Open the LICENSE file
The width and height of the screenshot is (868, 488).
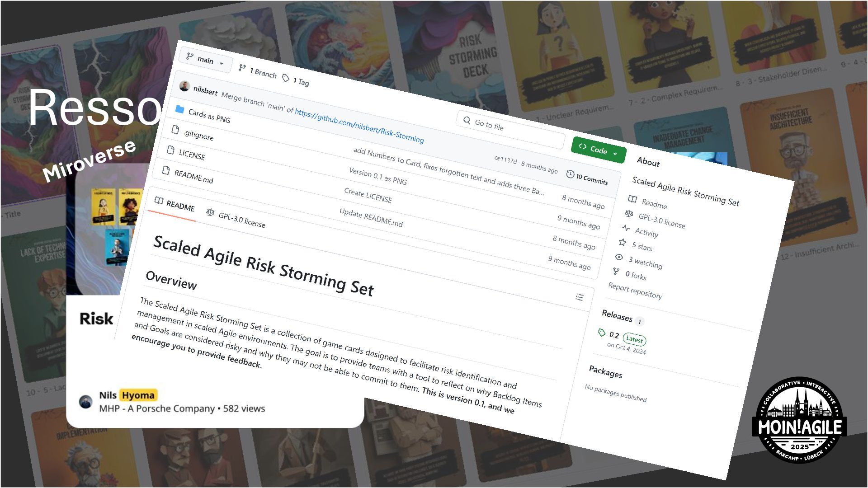point(192,155)
